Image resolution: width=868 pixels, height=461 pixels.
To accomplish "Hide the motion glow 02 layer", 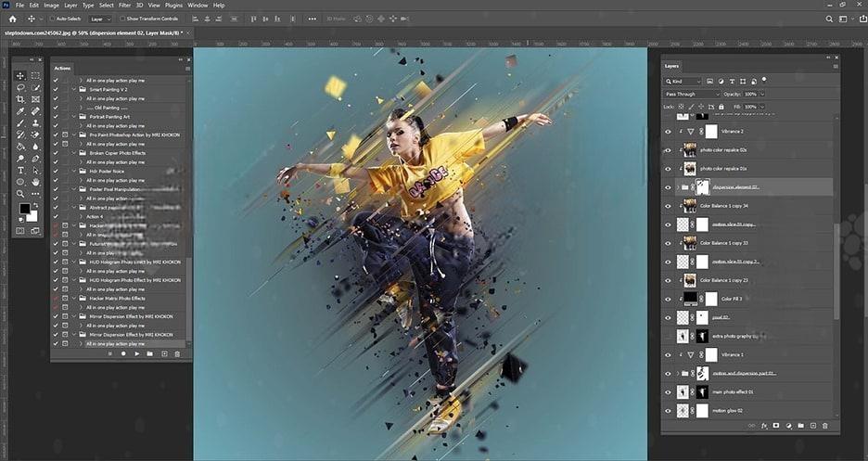I will (668, 411).
